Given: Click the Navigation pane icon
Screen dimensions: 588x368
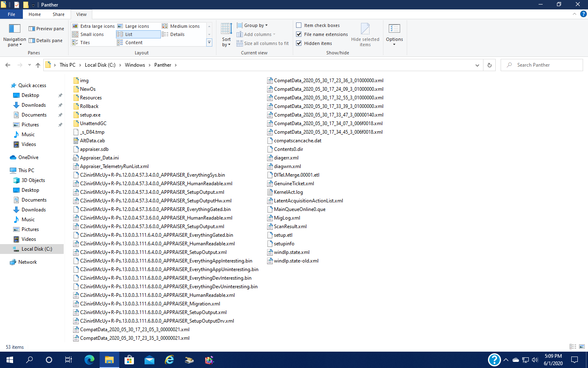Looking at the screenshot, I should pyautogui.click(x=15, y=29).
